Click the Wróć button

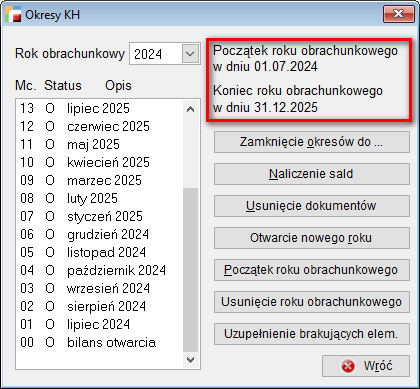click(x=366, y=366)
